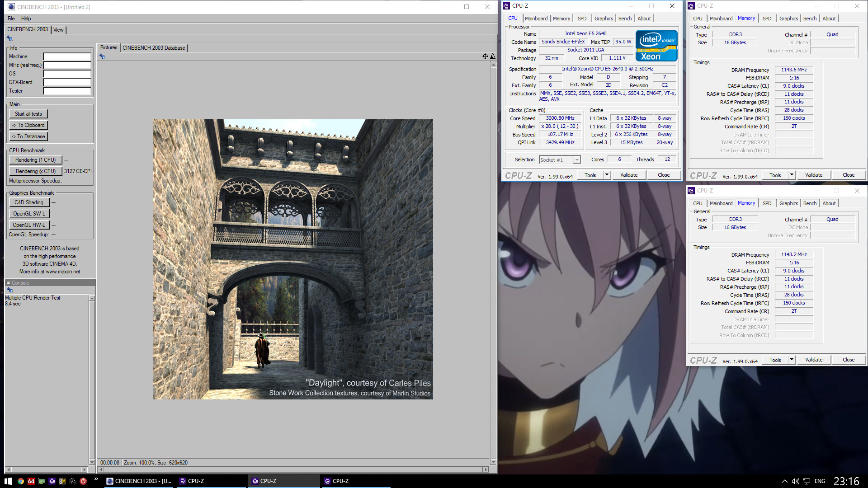The width and height of the screenshot is (868, 488).
Task: Click the picture panel scroll down arrow
Action: tap(493, 462)
